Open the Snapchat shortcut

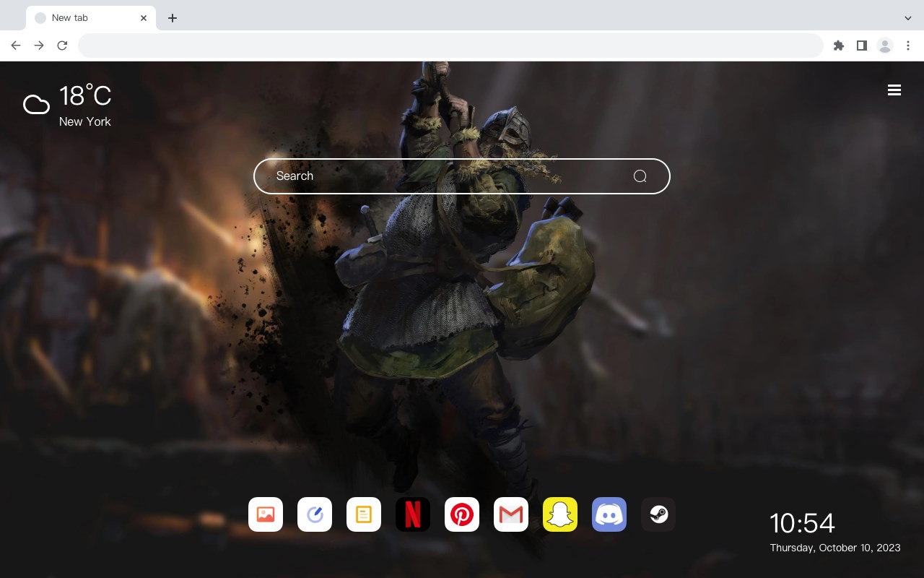tap(560, 514)
